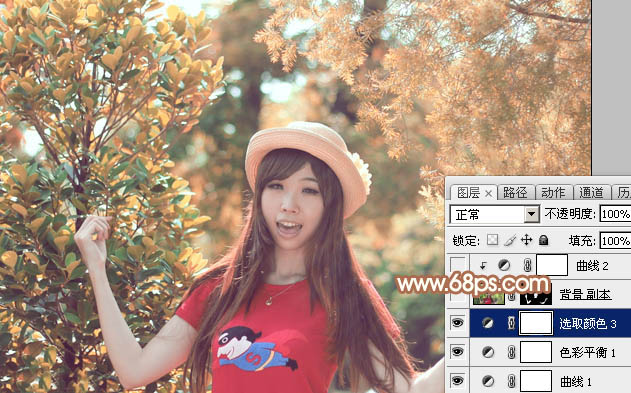Click the 填充 fill value field
The width and height of the screenshot is (631, 393).
point(615,241)
